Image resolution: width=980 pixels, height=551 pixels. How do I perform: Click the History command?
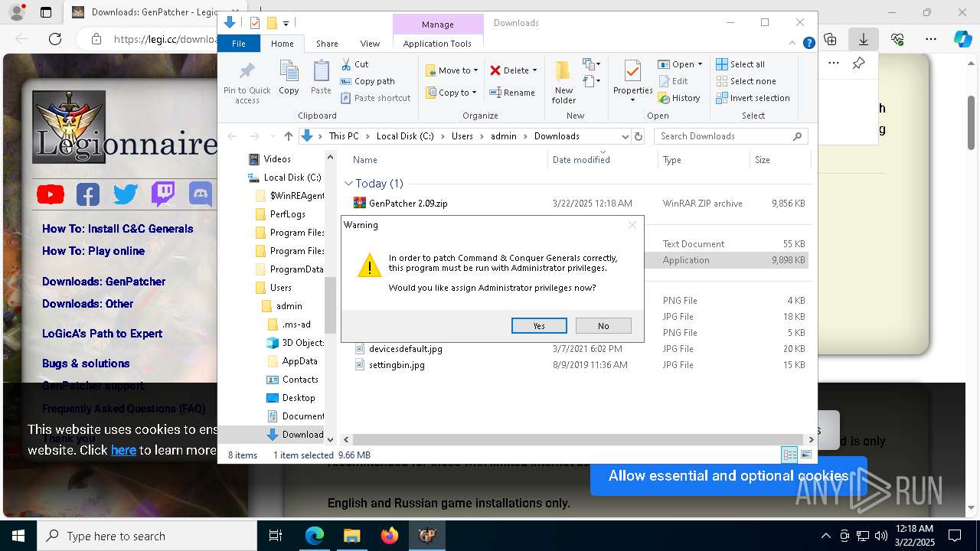[679, 98]
